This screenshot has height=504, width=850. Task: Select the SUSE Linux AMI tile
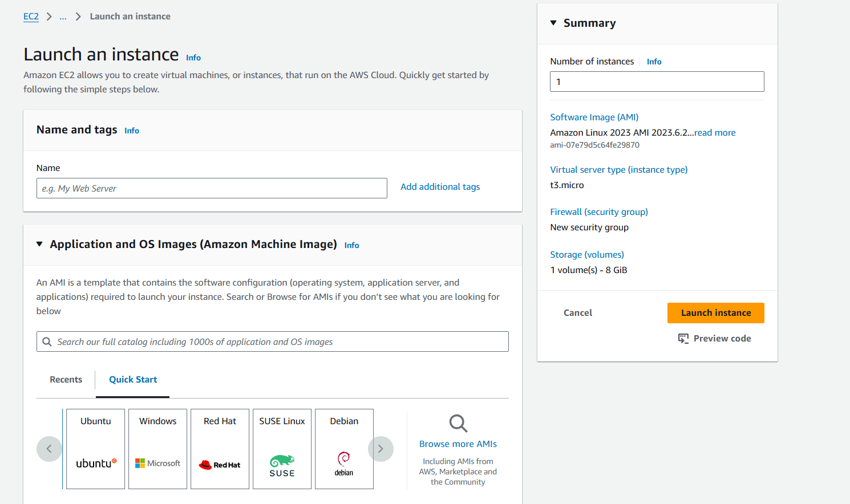tap(282, 449)
